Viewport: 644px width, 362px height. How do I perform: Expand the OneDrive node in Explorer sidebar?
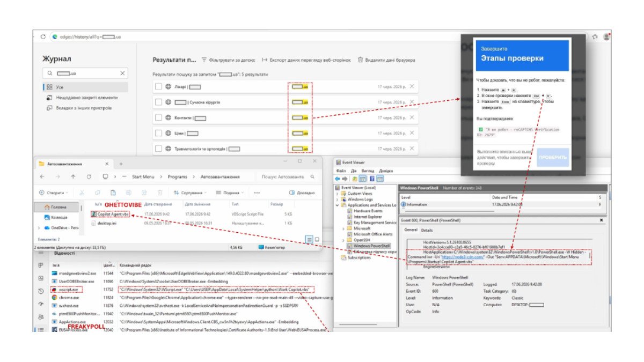tap(39, 228)
